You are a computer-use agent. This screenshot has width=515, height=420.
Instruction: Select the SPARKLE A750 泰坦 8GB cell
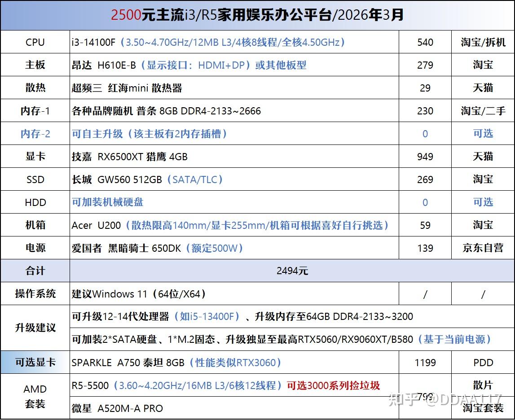[x=234, y=362]
